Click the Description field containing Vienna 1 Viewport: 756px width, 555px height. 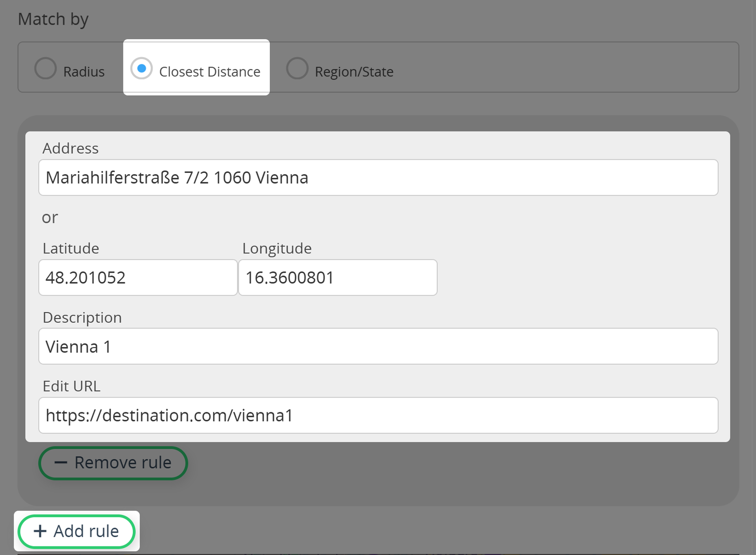click(378, 346)
